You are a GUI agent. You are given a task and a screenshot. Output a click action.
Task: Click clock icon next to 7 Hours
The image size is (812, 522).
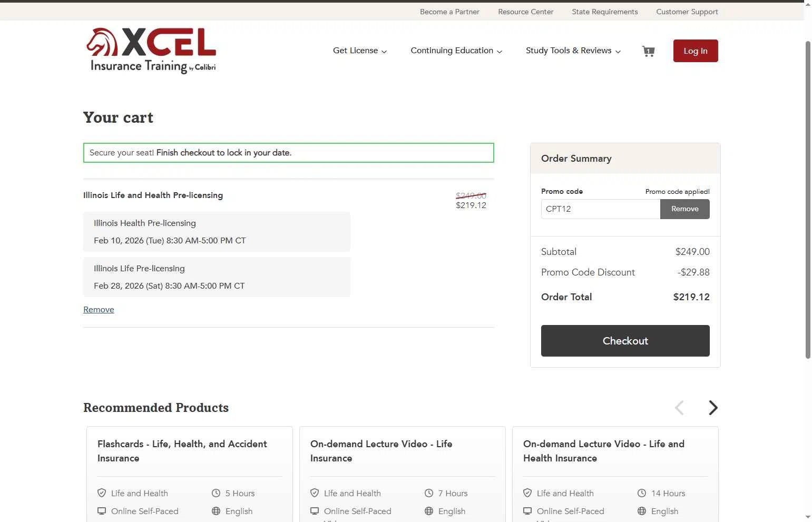click(429, 493)
